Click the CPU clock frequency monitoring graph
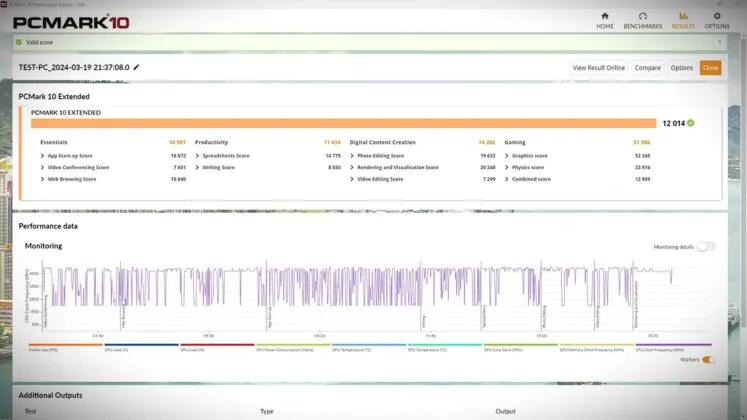 point(376,295)
